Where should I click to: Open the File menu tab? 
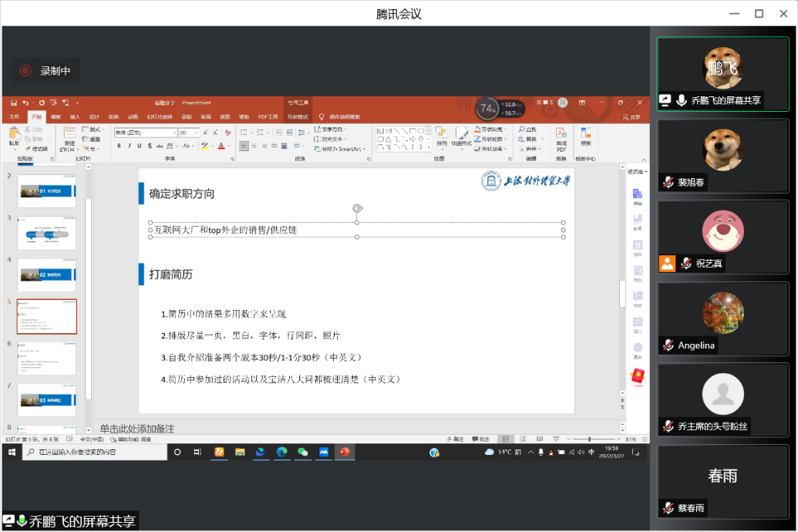click(14, 117)
